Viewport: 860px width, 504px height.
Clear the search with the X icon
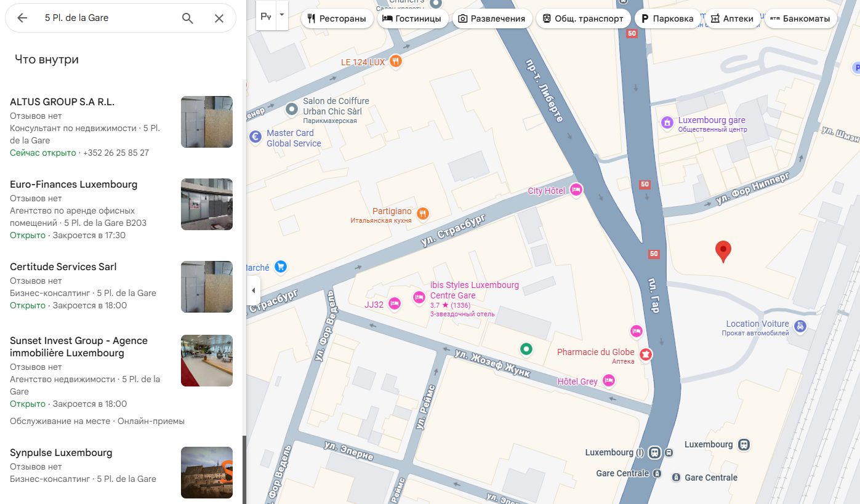(219, 18)
